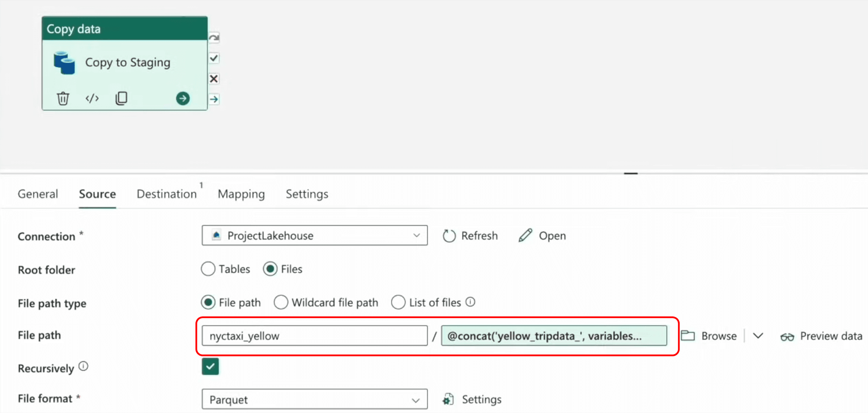Screen dimensions: 868x413
Task: Select the On skip curved arrow output
Action: pyautogui.click(x=214, y=38)
